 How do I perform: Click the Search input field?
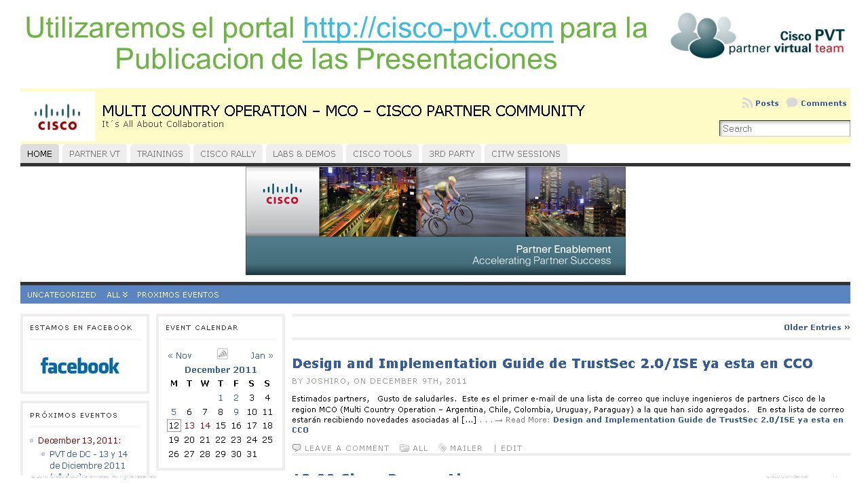click(785, 128)
